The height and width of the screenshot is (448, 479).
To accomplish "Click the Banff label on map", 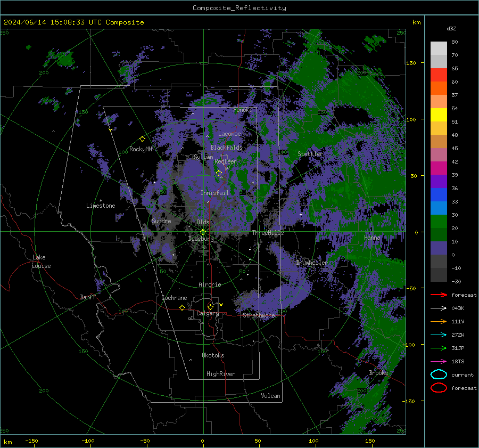I will coord(88,297).
